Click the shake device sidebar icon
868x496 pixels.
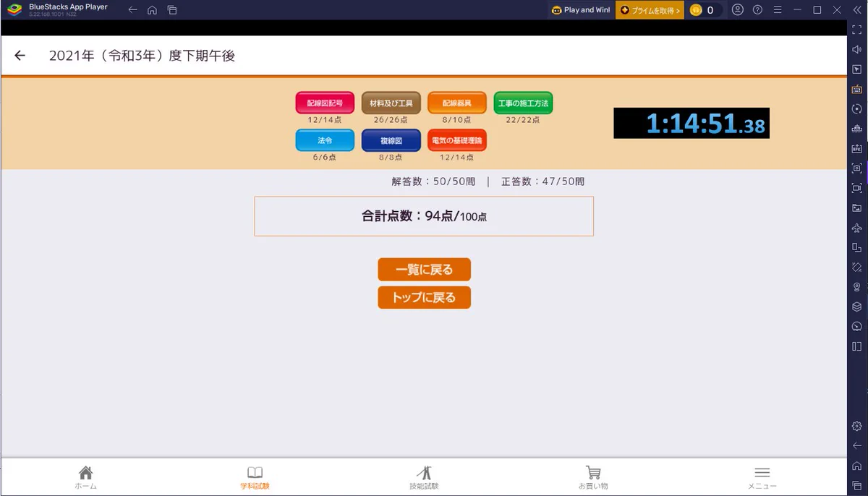pos(857,267)
